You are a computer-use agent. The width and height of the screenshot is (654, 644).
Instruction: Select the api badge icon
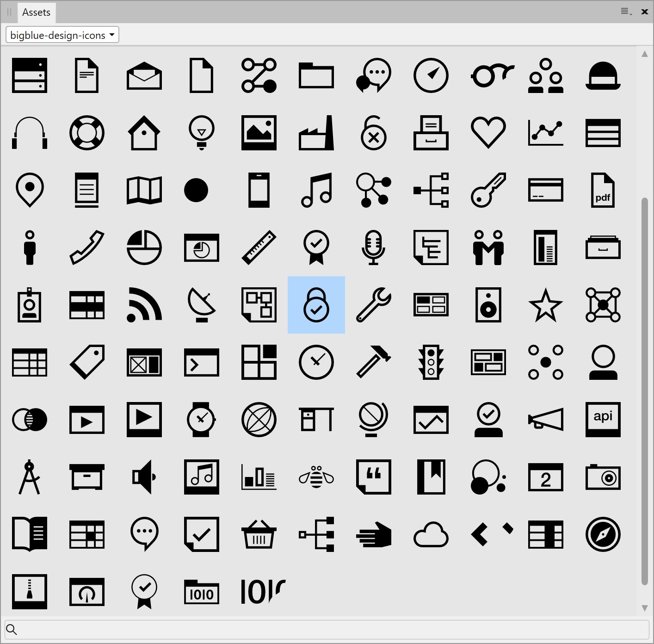point(603,420)
